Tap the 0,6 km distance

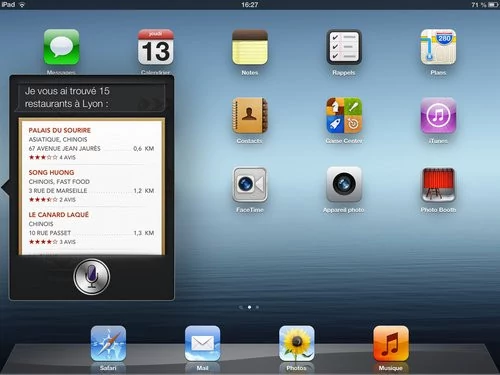144,148
